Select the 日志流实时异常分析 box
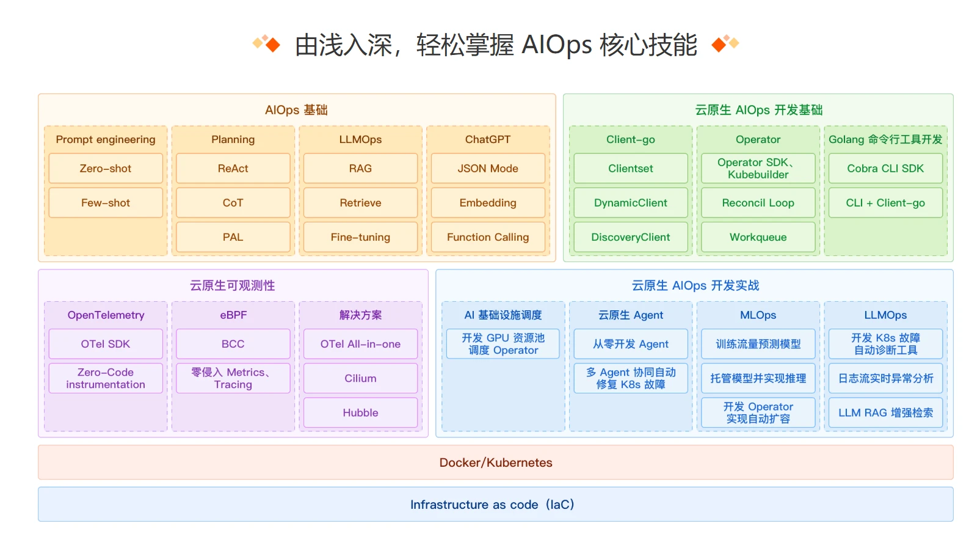The width and height of the screenshot is (980, 537). coord(886,378)
